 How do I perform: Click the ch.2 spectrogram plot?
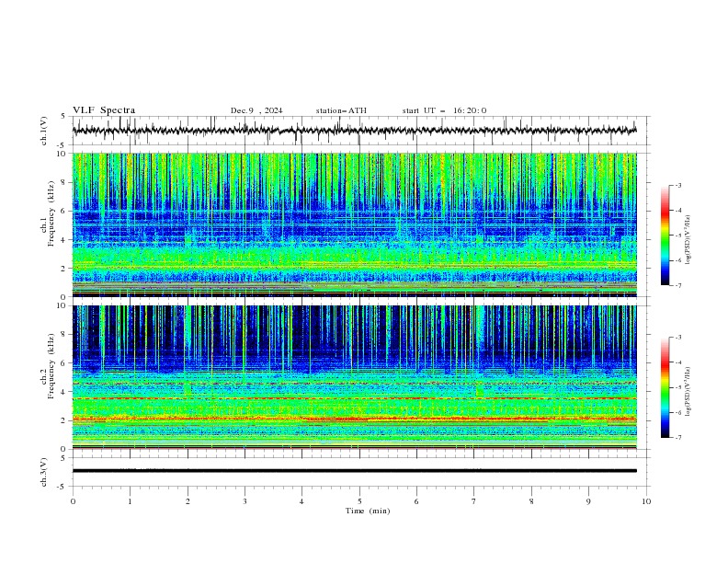[x=354, y=377]
